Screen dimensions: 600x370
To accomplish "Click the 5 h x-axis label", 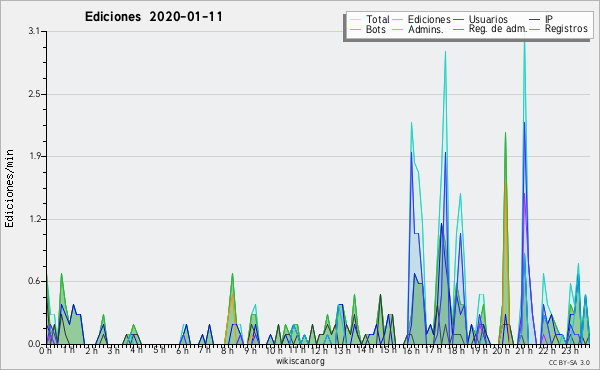I will 159,350.
